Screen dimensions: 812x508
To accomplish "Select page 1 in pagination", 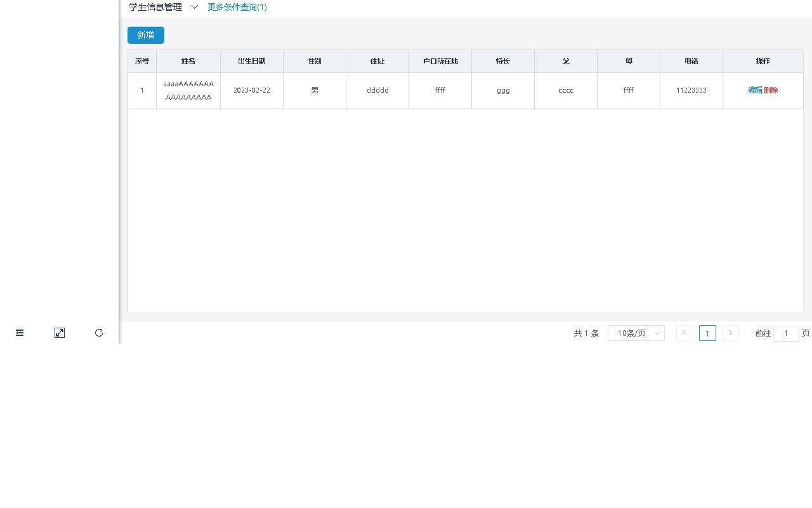I will click(x=707, y=333).
